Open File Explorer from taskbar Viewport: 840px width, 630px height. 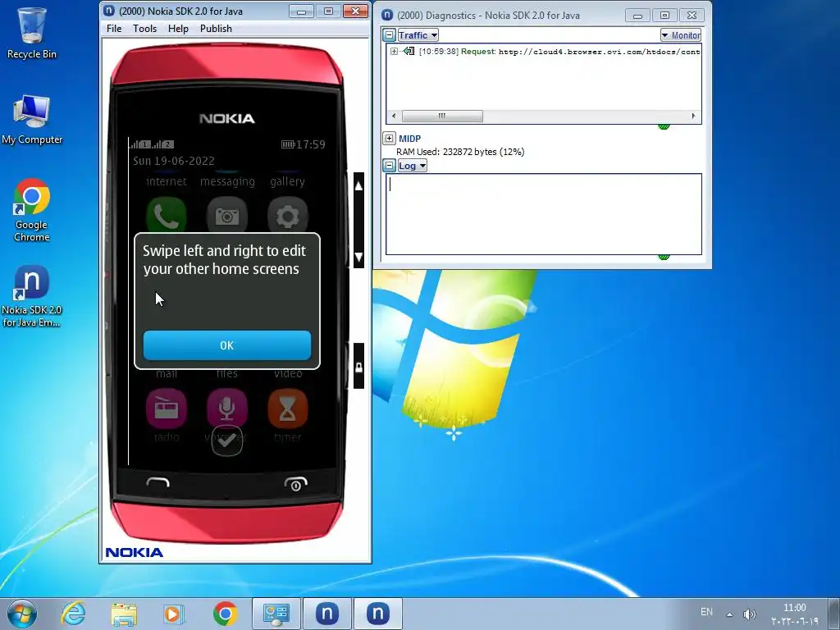[124, 614]
